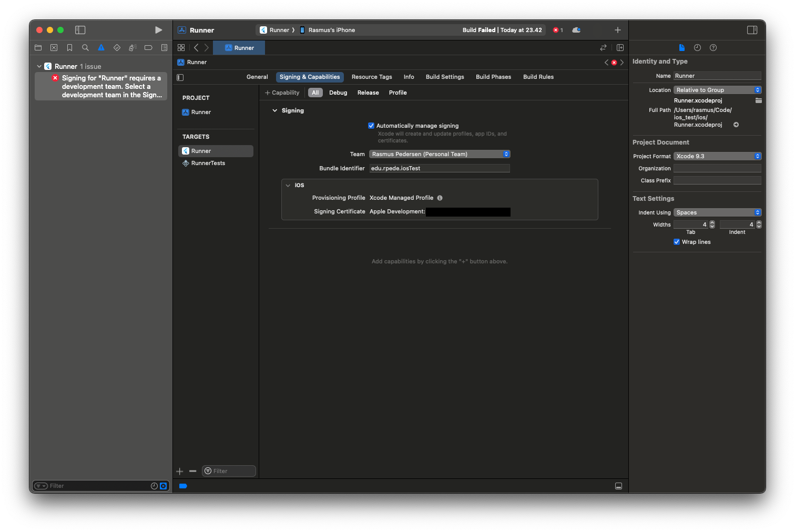
Task: Open the Debug navigator spray icon
Action: [132, 47]
